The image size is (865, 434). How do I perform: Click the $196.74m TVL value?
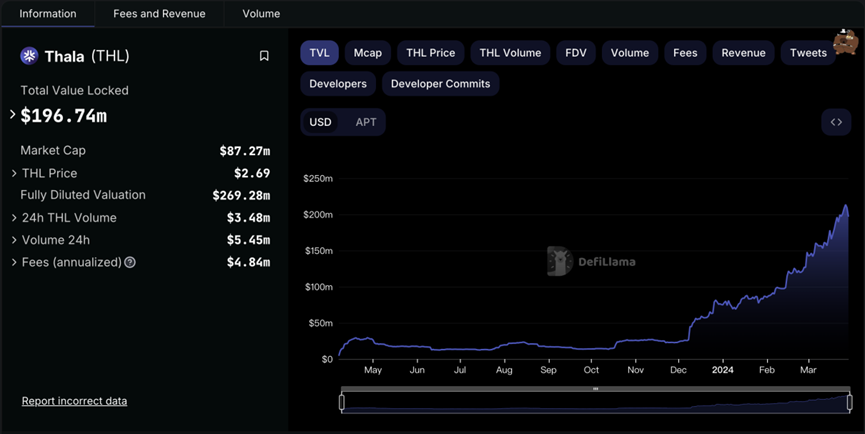[x=64, y=116]
